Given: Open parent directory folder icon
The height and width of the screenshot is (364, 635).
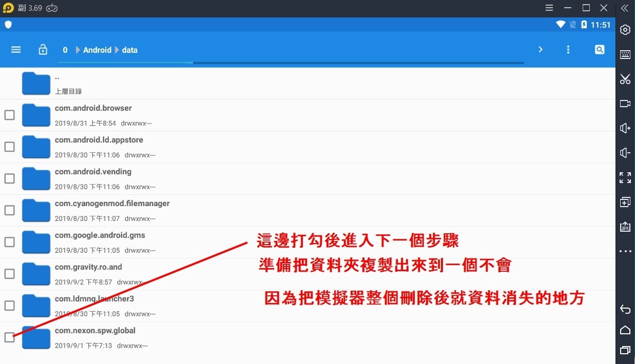Looking at the screenshot, I should pyautogui.click(x=36, y=84).
